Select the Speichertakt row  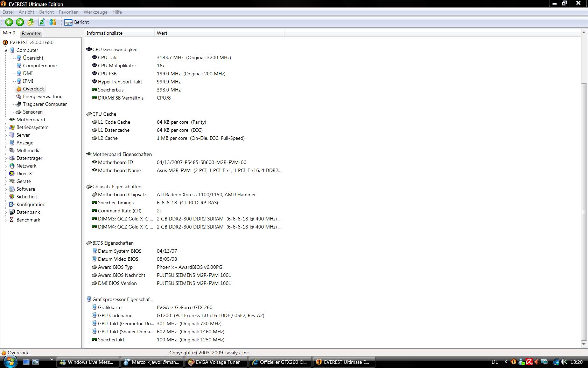point(184,340)
